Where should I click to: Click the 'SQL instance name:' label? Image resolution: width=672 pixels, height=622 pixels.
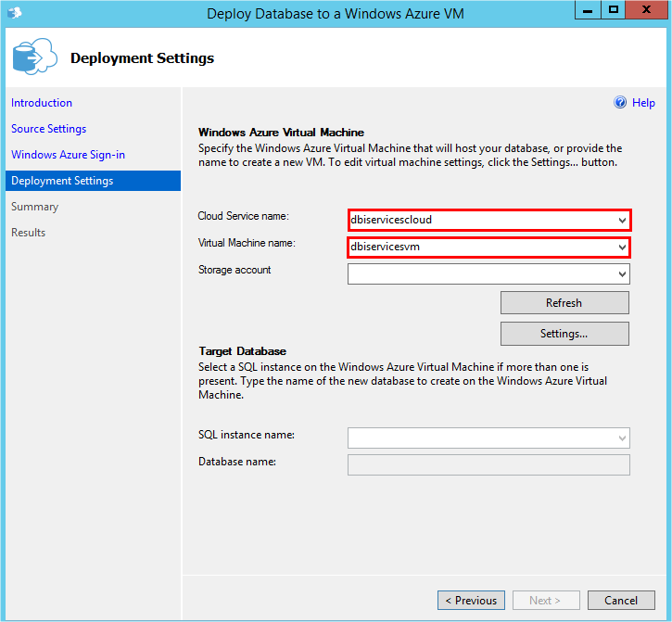coord(246,435)
